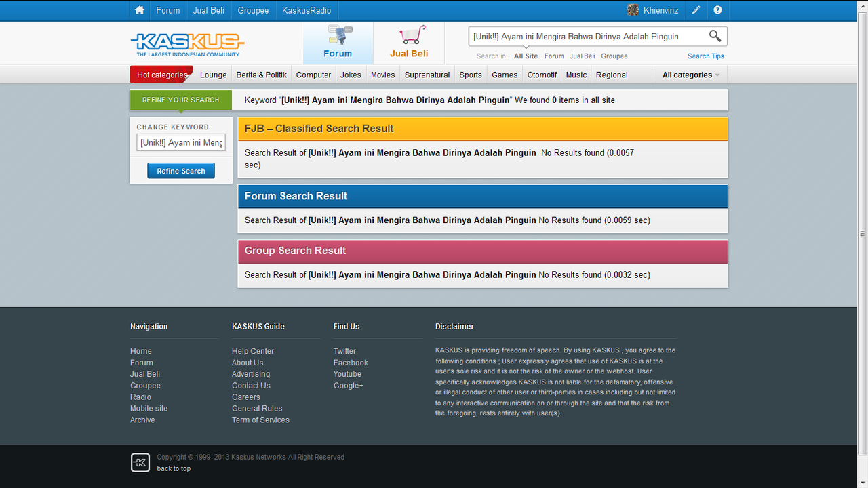Open footer Forum link
This screenshot has width=868, height=488.
[142, 363]
